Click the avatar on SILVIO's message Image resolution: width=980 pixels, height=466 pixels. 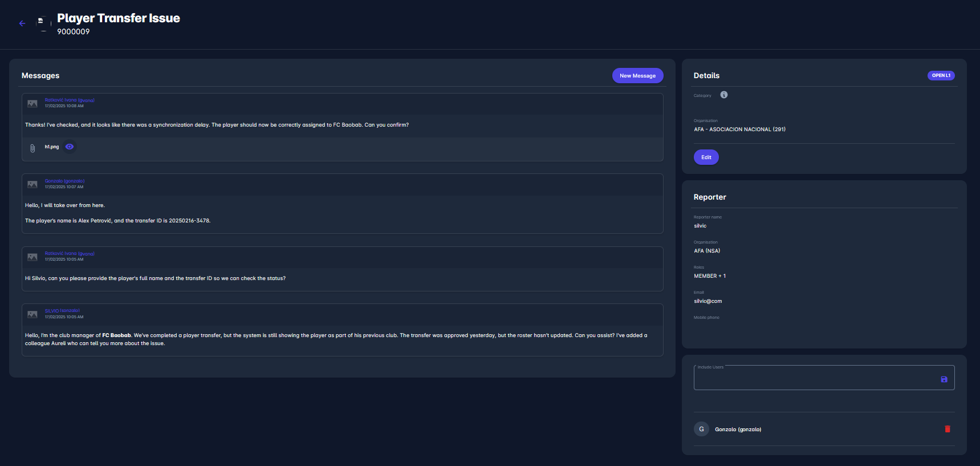(32, 314)
